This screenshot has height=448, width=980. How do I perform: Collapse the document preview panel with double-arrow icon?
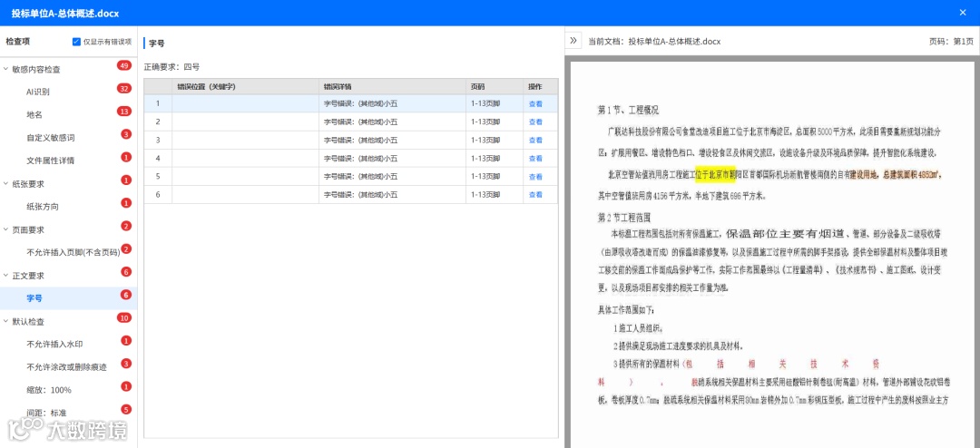(x=573, y=41)
